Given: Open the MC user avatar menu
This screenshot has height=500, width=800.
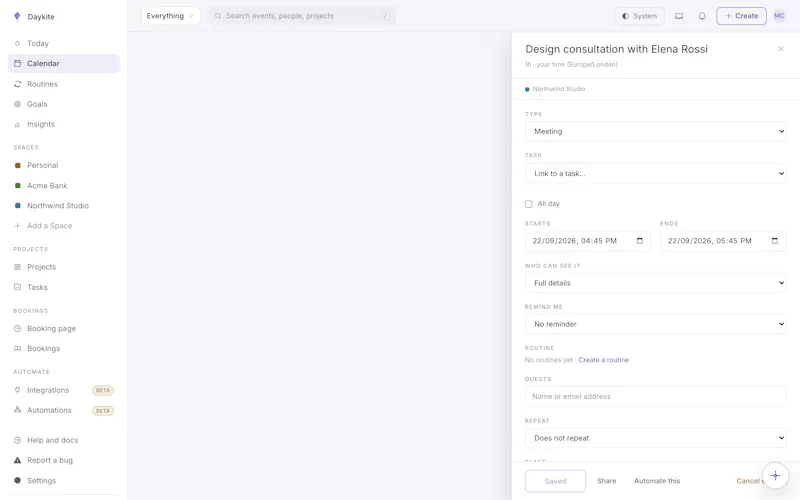Looking at the screenshot, I should (779, 16).
